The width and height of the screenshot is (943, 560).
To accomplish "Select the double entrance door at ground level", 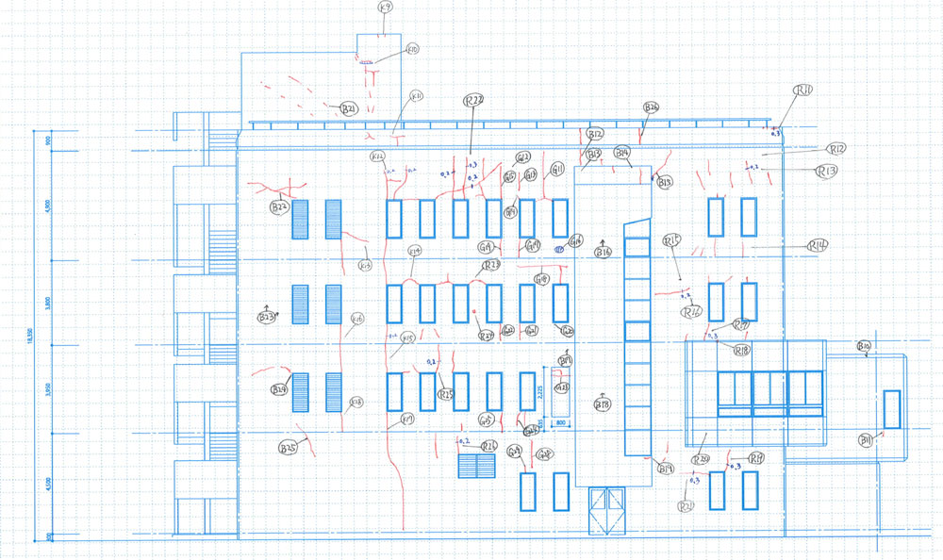I will point(605,510).
